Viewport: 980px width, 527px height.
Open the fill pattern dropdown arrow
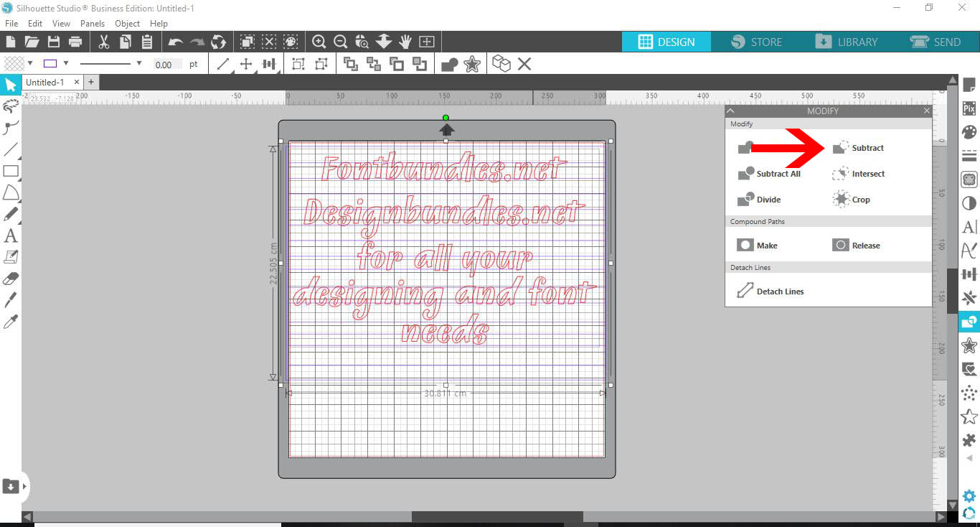tap(30, 63)
